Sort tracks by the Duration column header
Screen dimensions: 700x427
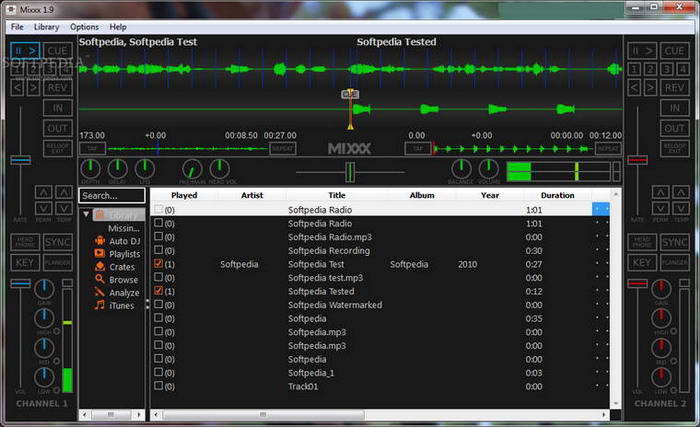click(557, 195)
